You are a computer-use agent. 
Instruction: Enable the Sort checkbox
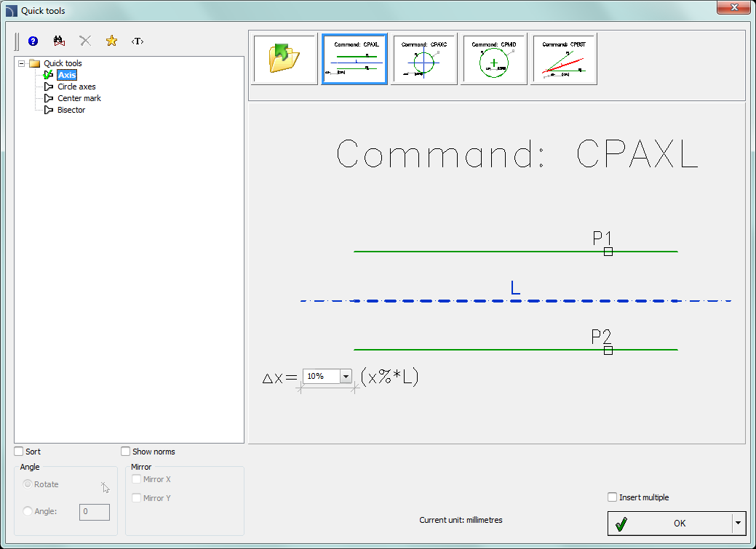click(19, 452)
